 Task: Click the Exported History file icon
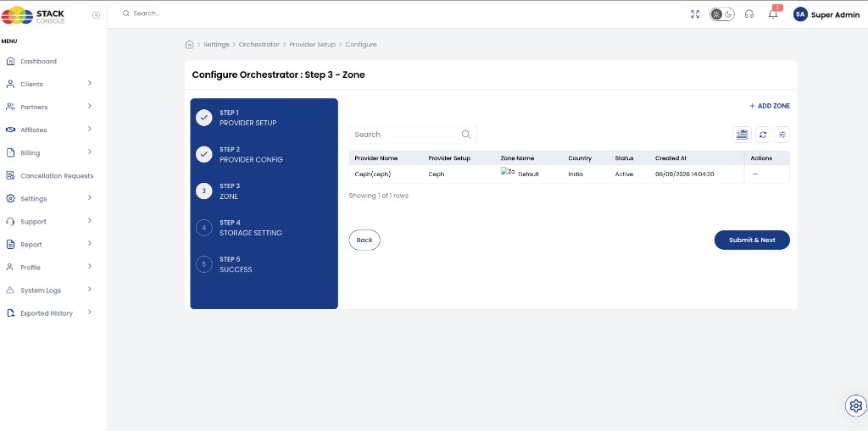pyautogui.click(x=10, y=313)
